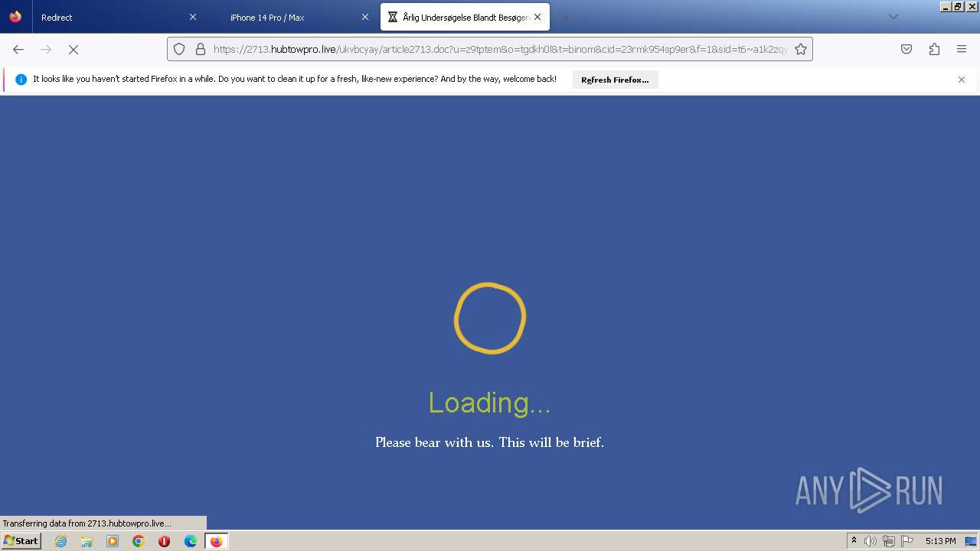
Task: Click forward navigation arrow
Action: coord(46,49)
